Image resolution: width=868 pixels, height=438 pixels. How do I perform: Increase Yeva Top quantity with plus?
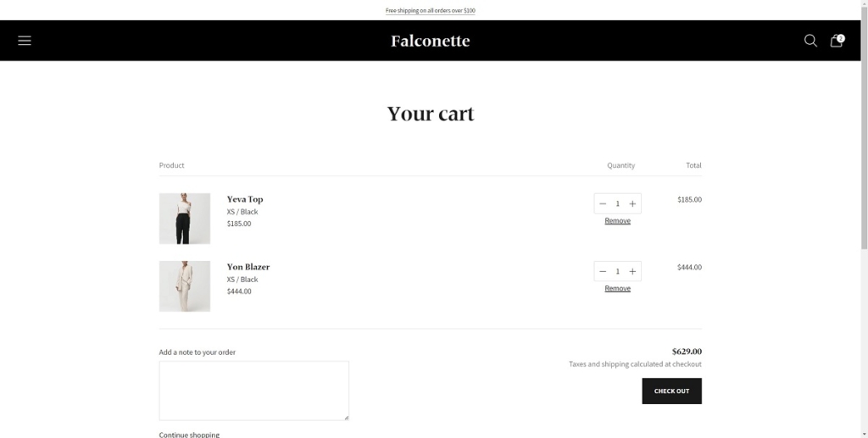click(632, 203)
